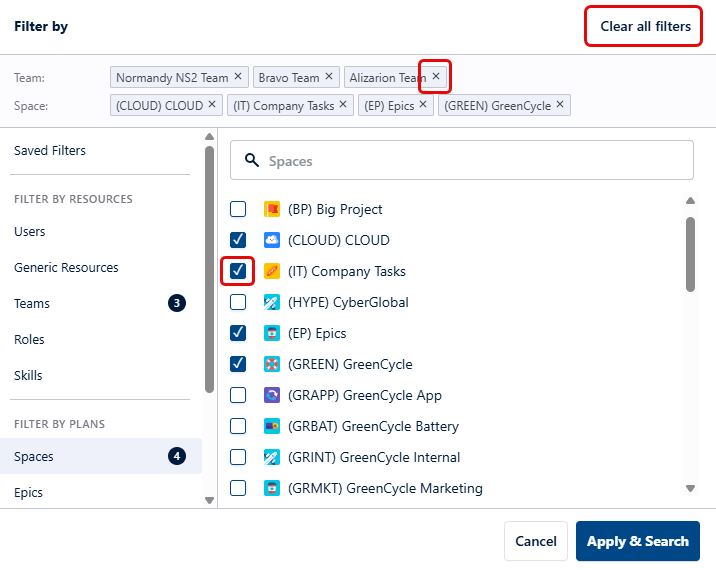Remove the (CLOUD) CLOUD space chip

click(x=212, y=105)
